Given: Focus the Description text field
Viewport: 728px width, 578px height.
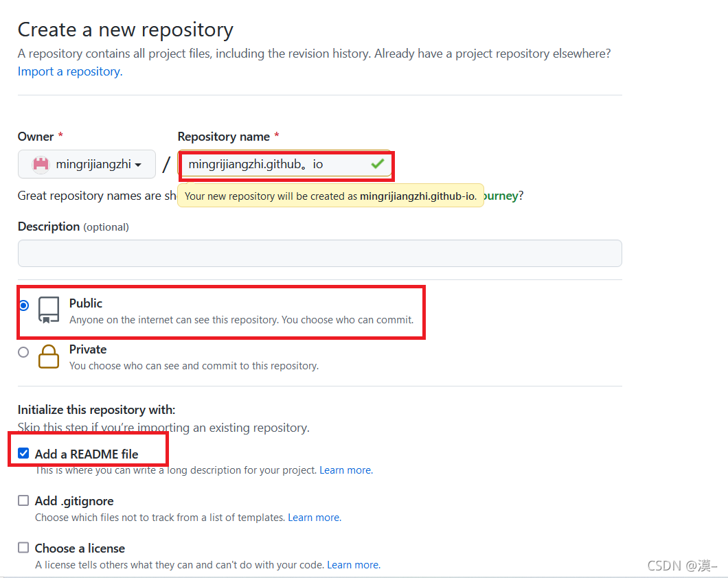Looking at the screenshot, I should [320, 253].
